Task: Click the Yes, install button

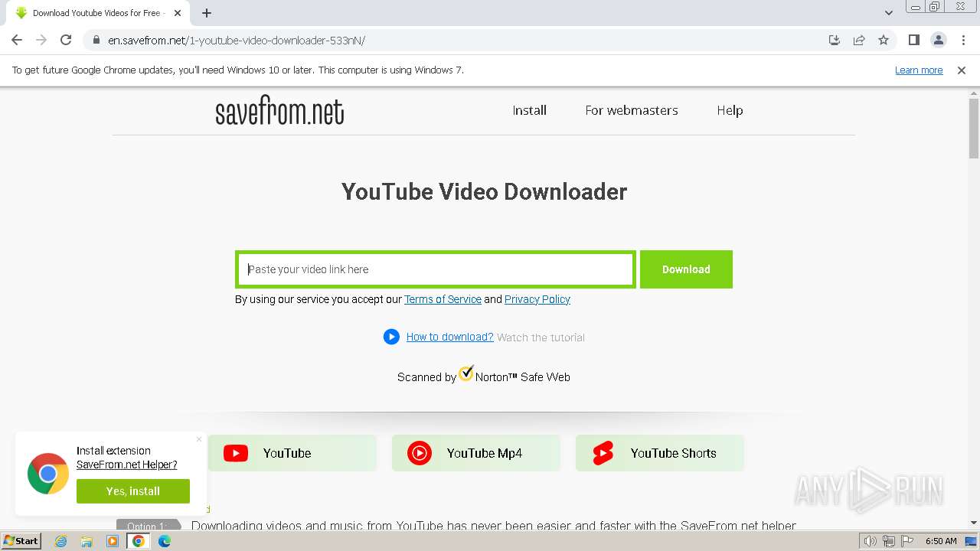Action: pos(133,491)
